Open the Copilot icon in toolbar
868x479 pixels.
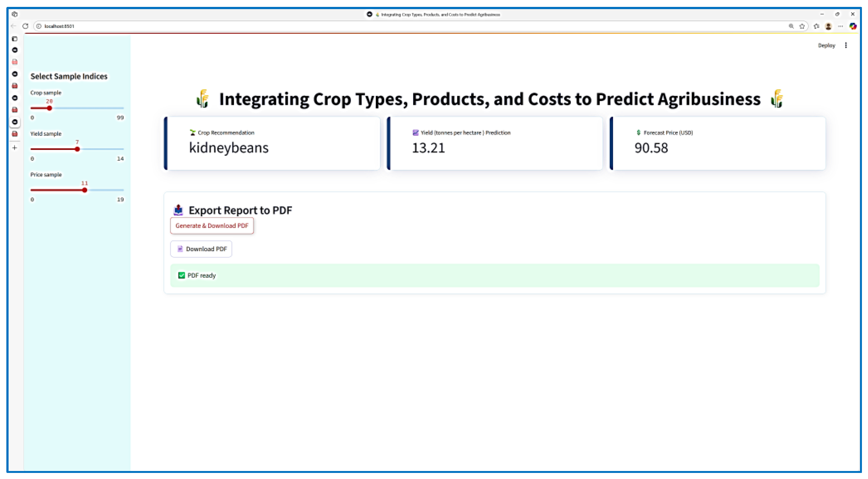tap(853, 26)
